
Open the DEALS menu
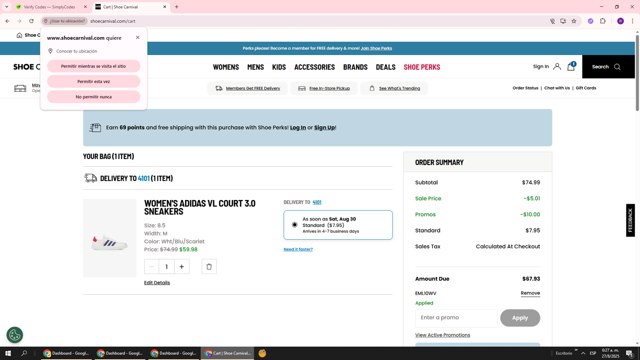point(385,67)
